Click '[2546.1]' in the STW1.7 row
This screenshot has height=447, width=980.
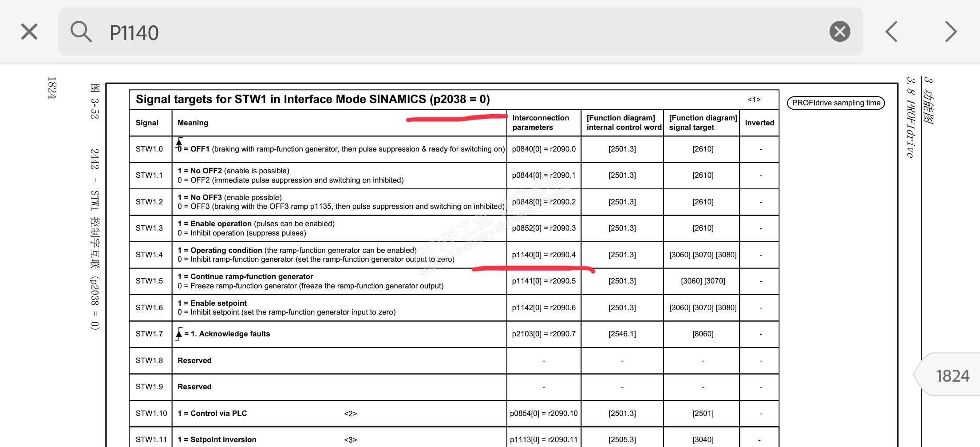point(622,334)
